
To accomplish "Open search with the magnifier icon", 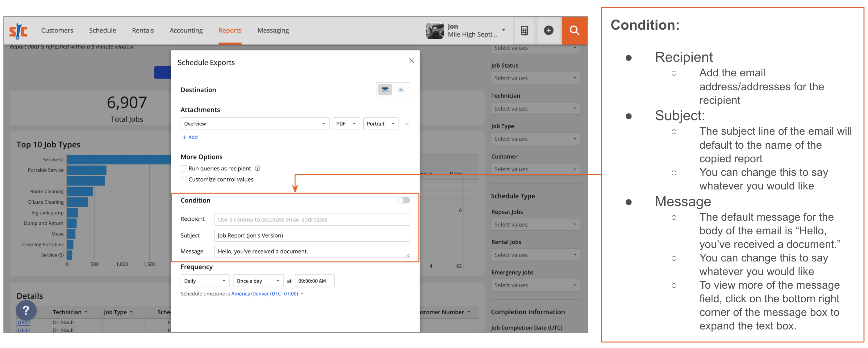I will pyautogui.click(x=574, y=31).
